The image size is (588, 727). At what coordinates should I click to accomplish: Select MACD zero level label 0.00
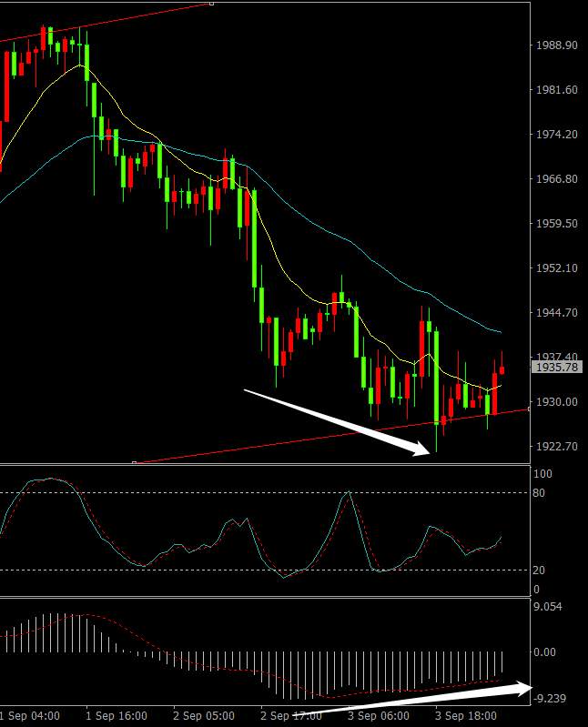point(544,652)
